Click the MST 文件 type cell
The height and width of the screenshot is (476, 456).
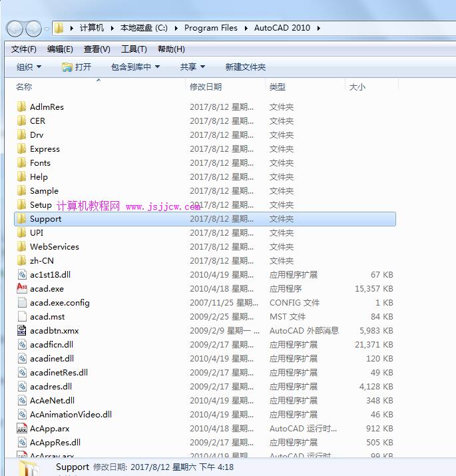[287, 317]
